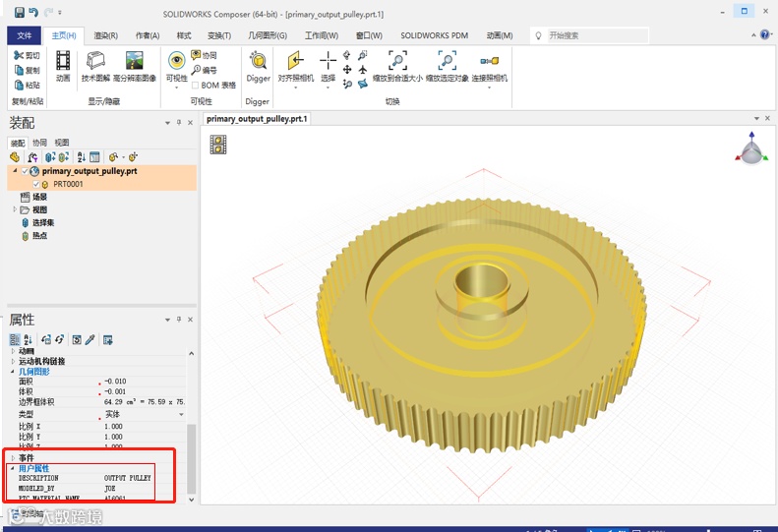Image resolution: width=778 pixels, height=532 pixels.
Task: Switch to the 视图 tab in assembly panel
Action: coord(62,143)
